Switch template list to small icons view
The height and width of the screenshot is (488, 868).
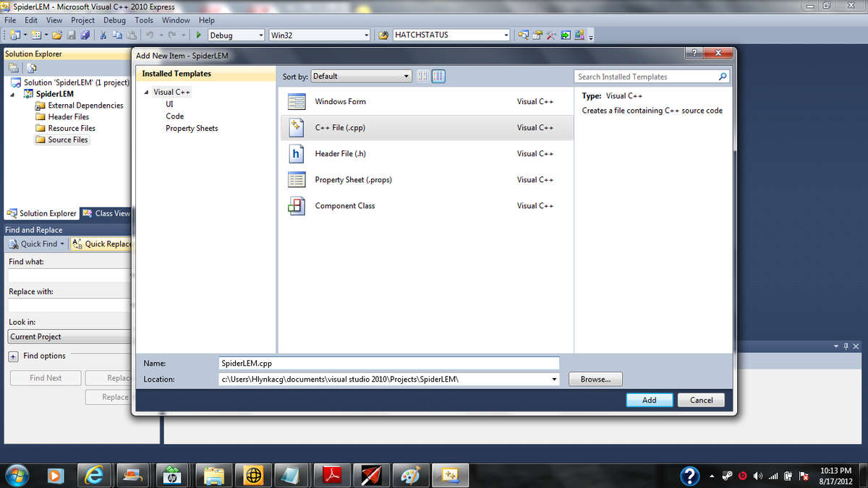[424, 76]
